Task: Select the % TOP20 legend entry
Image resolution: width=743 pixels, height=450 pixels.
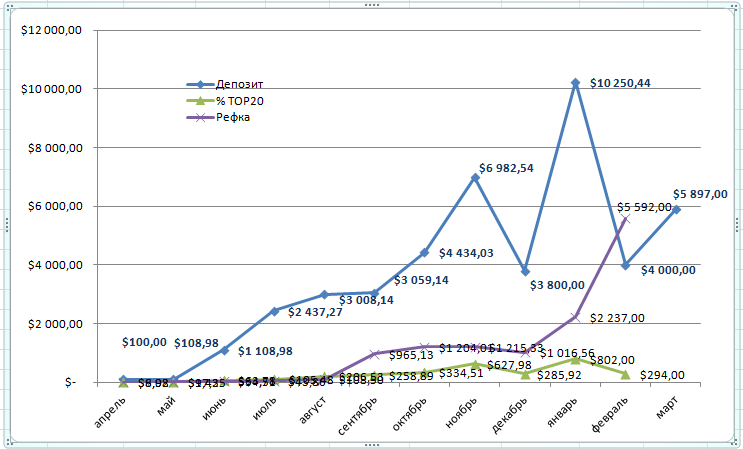Action: [225, 101]
